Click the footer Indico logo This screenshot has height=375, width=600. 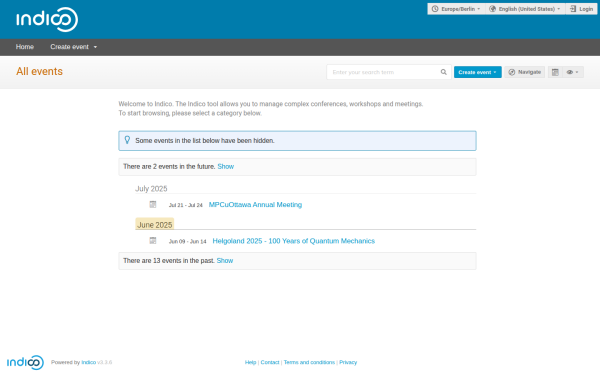25,362
